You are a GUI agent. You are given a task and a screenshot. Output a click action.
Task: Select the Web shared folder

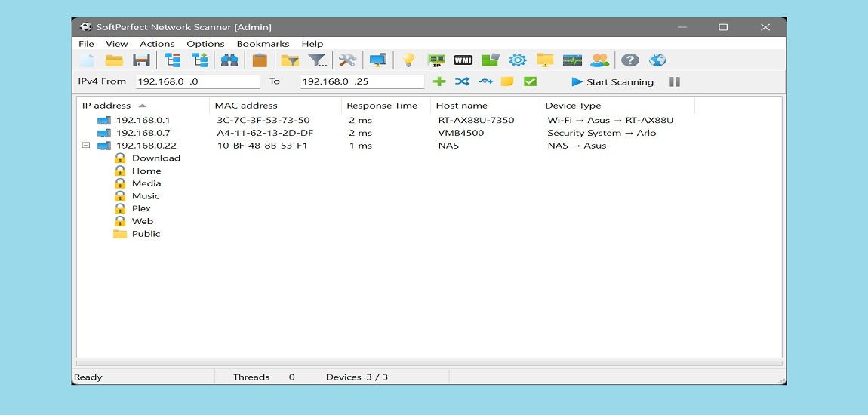pos(134,221)
